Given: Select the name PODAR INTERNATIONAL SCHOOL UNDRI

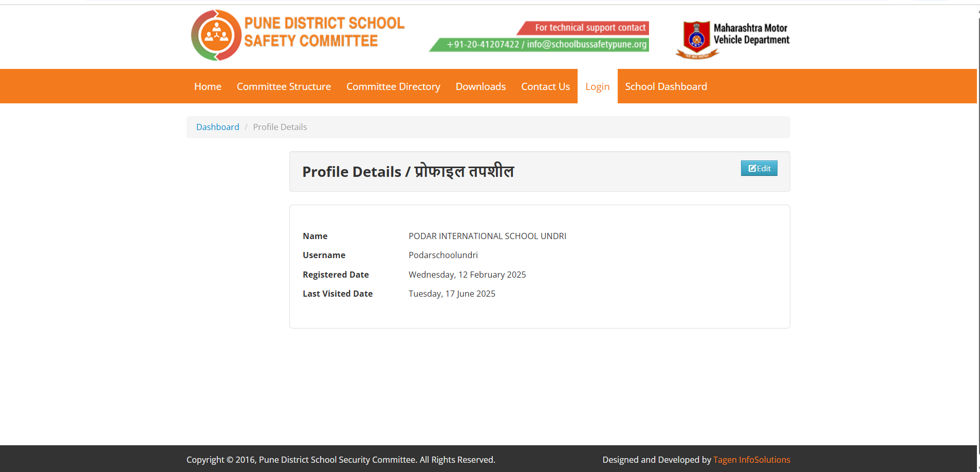Looking at the screenshot, I should point(487,236).
